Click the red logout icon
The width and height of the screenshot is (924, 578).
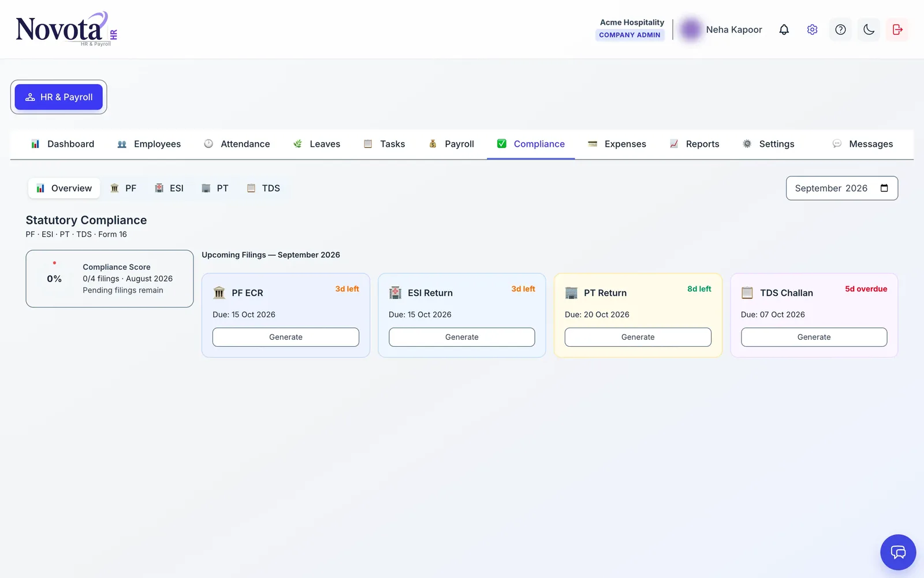pos(897,29)
